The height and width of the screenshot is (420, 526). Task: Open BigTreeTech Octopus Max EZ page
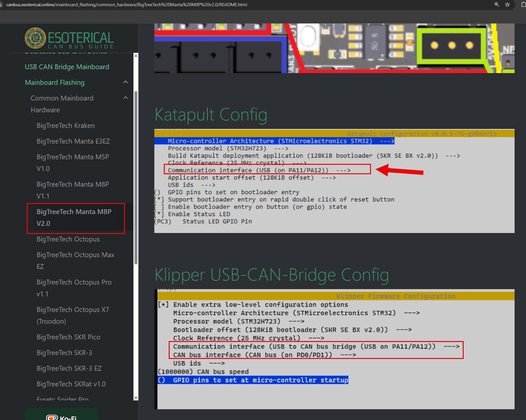[75, 260]
